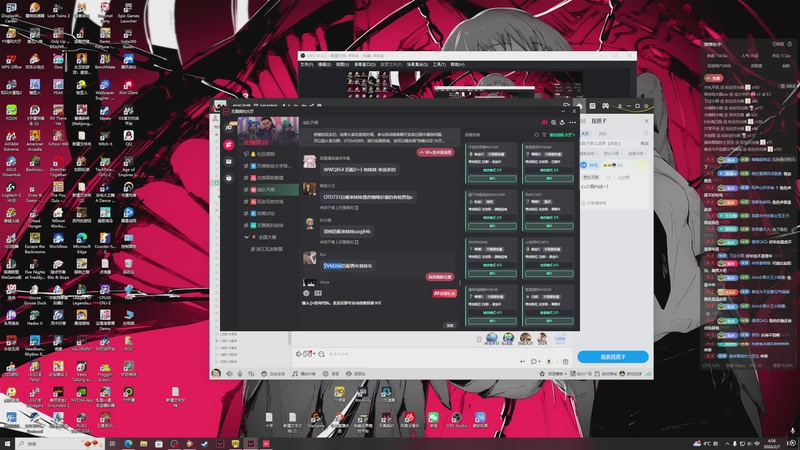Select the School 666 desktop icon

(x=58, y=139)
